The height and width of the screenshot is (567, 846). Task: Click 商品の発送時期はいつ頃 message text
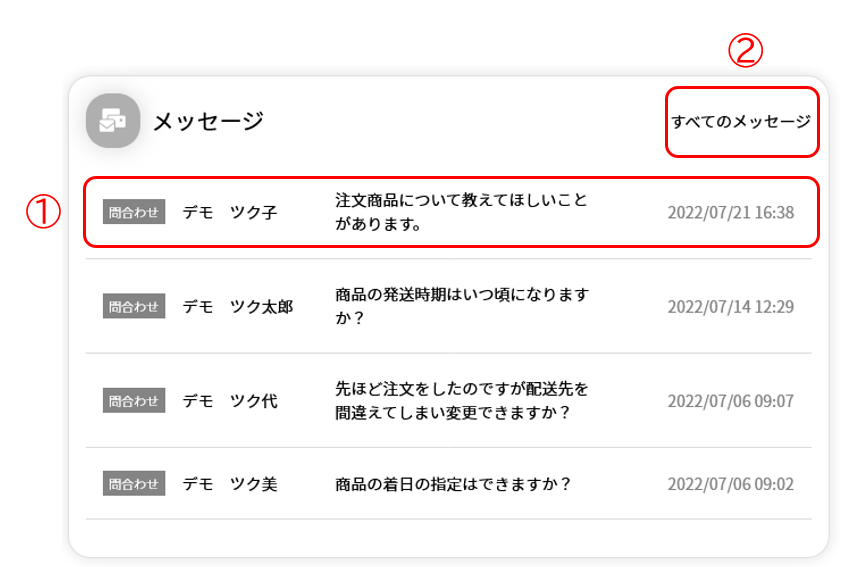coord(462,306)
